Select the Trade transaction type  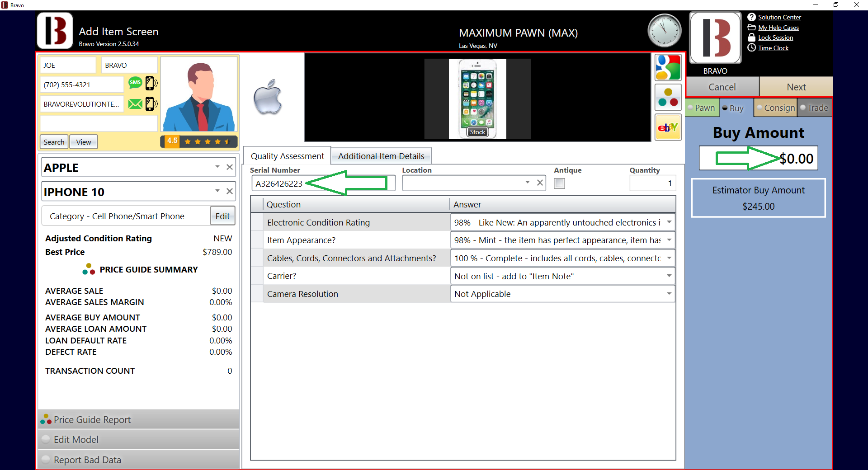coord(814,108)
